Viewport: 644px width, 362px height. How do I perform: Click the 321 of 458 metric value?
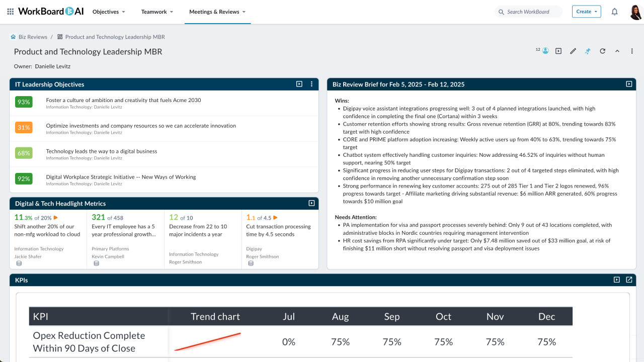(x=107, y=217)
